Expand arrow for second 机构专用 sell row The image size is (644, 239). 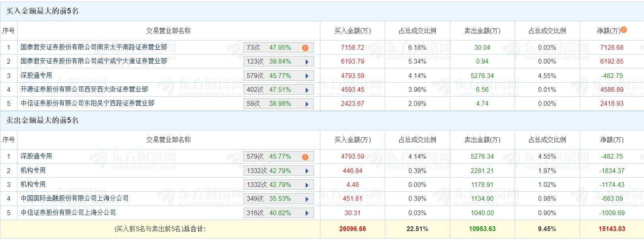tap(307, 185)
